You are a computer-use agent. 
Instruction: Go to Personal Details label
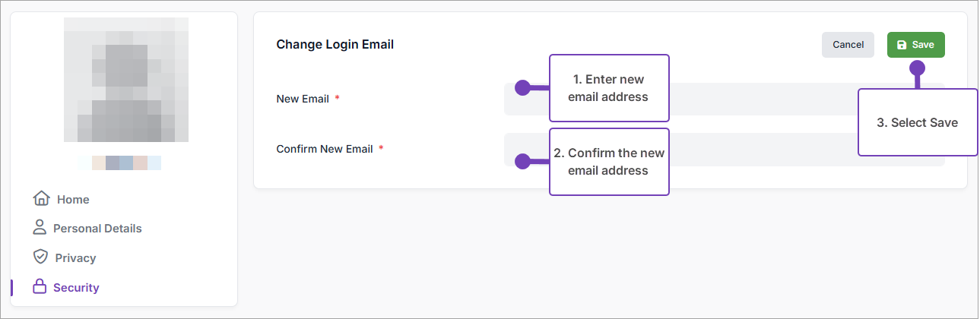pos(97,229)
